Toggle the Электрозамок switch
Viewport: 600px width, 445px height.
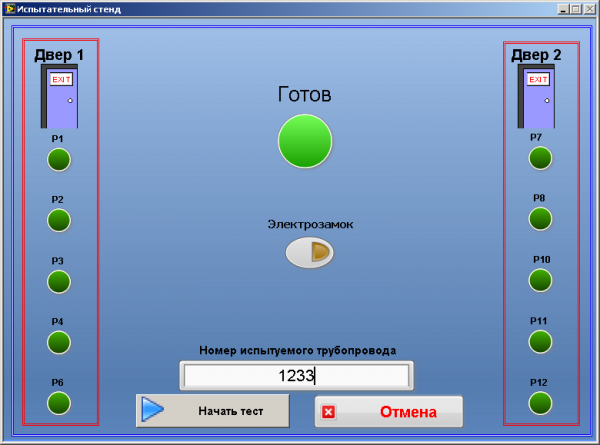coord(310,253)
